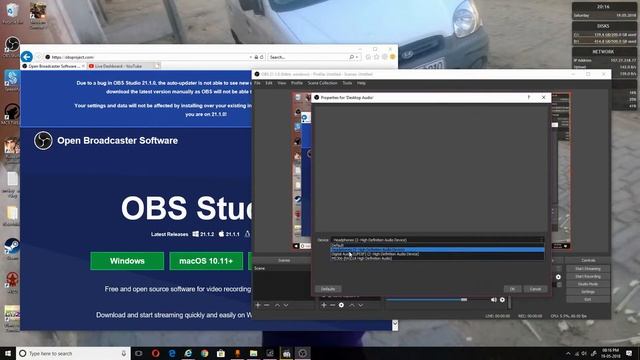
Task: Click the Type here to search taskbar box
Action: (73, 353)
